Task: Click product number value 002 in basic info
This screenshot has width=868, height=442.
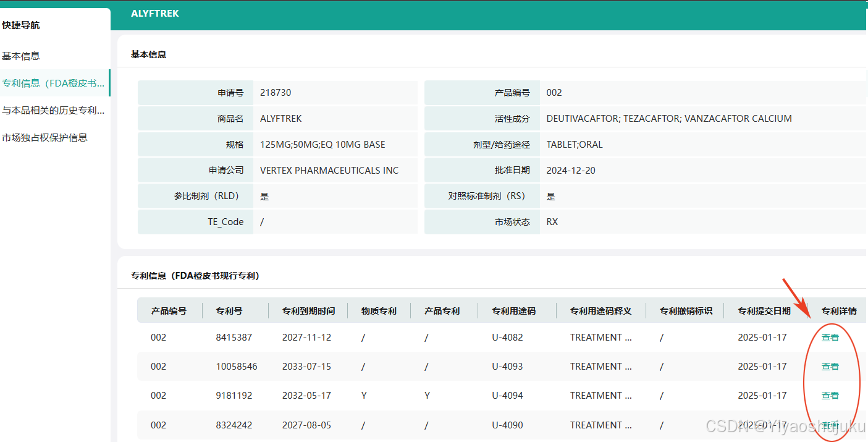Action: (554, 93)
